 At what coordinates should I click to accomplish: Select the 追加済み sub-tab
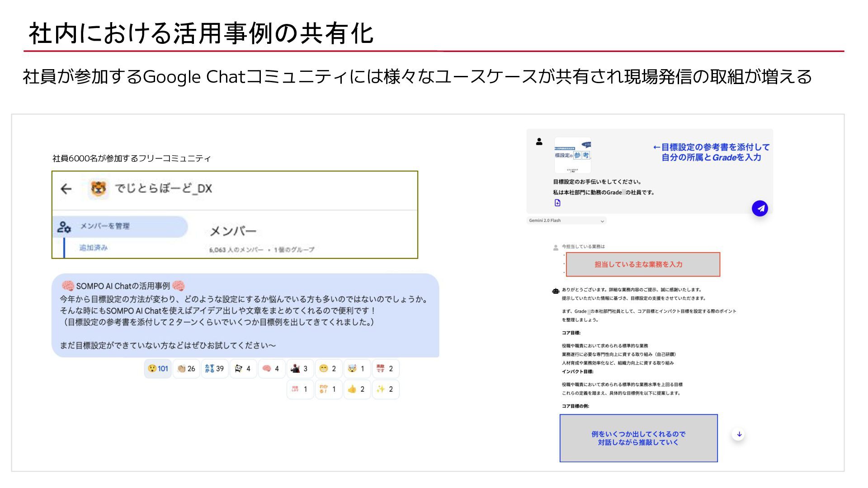tap(94, 248)
